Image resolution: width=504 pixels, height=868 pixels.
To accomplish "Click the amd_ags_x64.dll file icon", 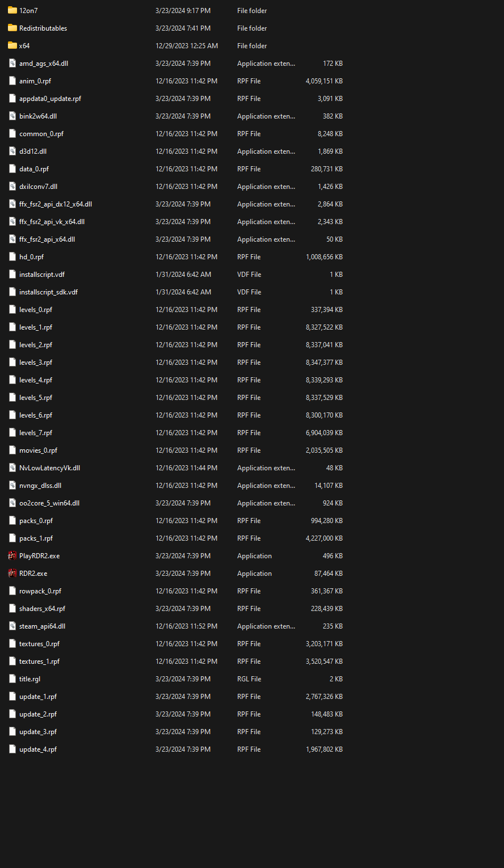I will pos(12,63).
